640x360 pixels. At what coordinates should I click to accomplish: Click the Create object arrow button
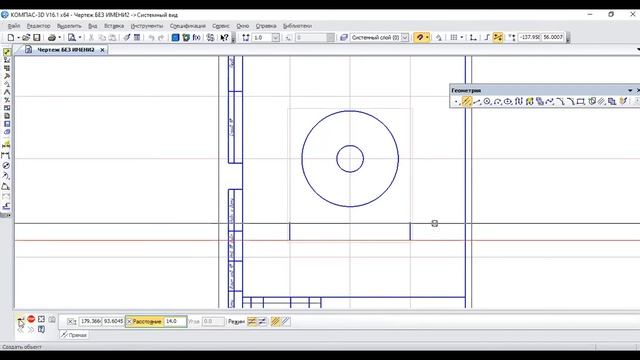coord(20,320)
